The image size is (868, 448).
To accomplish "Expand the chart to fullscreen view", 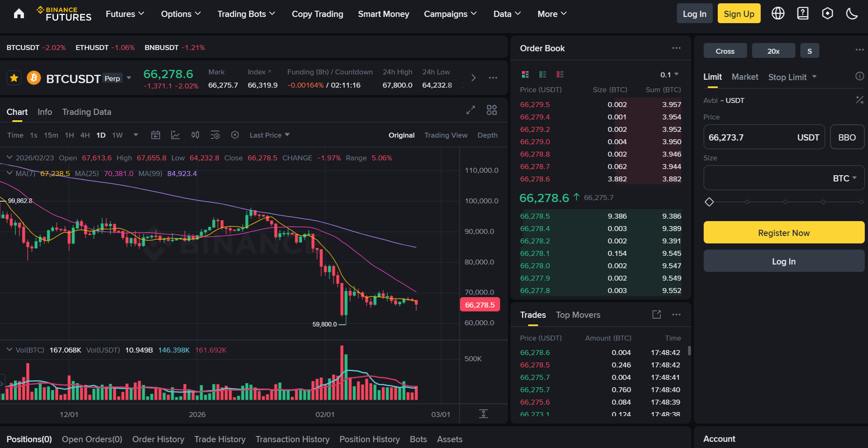I will [x=470, y=110].
